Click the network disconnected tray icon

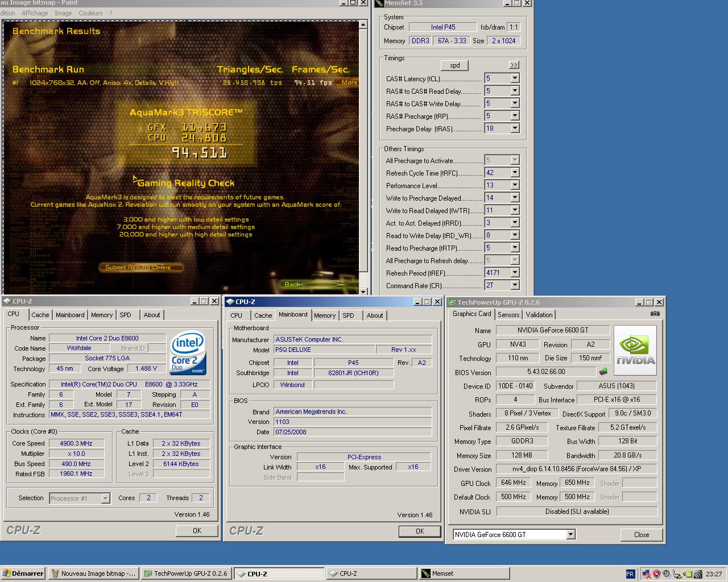click(x=646, y=574)
